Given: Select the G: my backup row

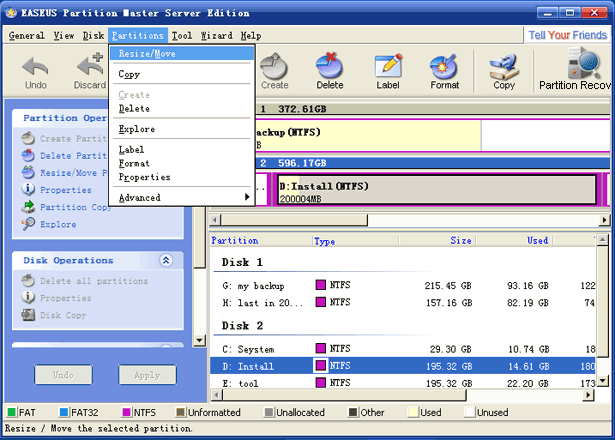Looking at the screenshot, I should [x=402, y=285].
